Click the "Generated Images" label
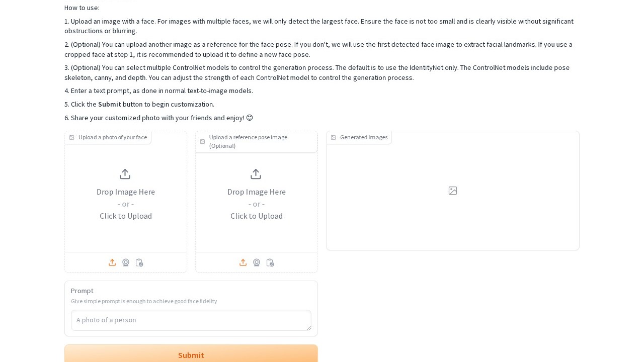 pyautogui.click(x=364, y=137)
